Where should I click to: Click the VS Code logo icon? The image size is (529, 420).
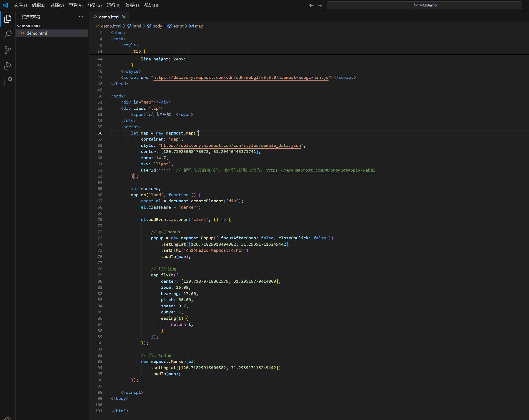click(x=5, y=5)
